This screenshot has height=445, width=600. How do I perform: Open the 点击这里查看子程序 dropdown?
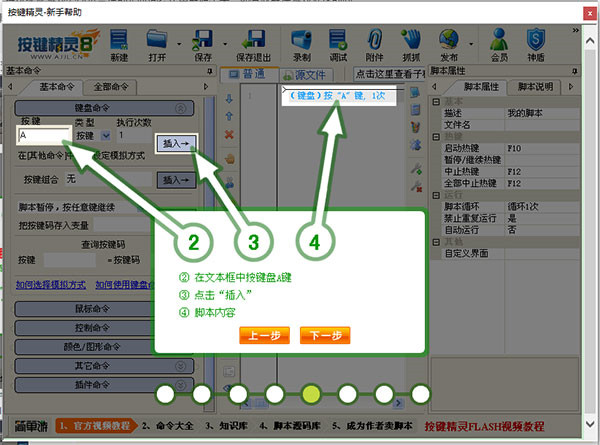click(x=389, y=74)
